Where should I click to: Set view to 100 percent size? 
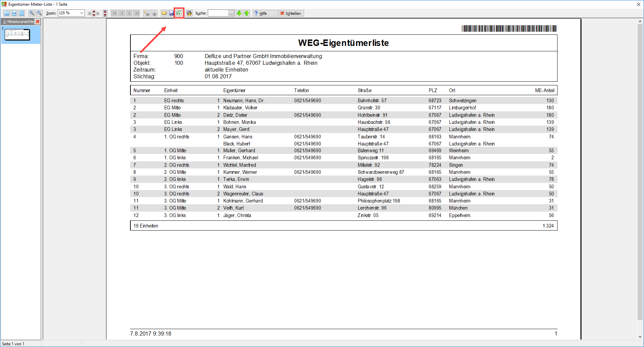point(22,13)
